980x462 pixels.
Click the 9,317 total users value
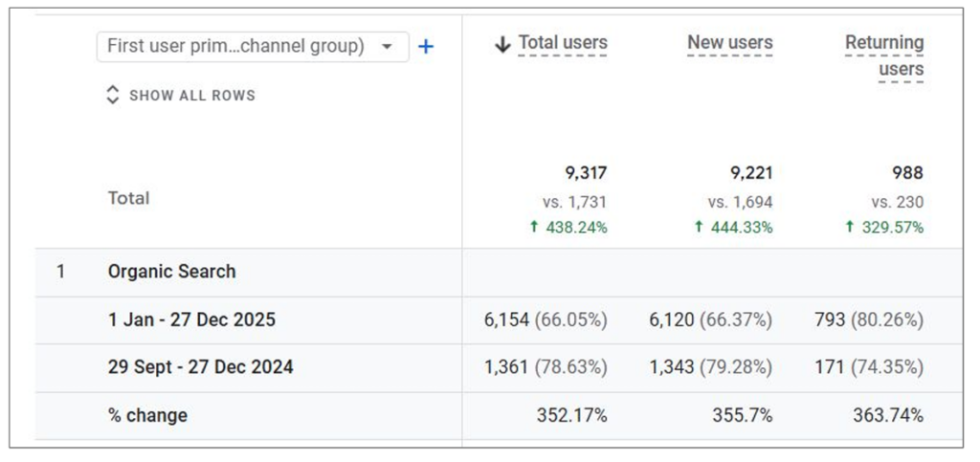pyautogui.click(x=586, y=173)
